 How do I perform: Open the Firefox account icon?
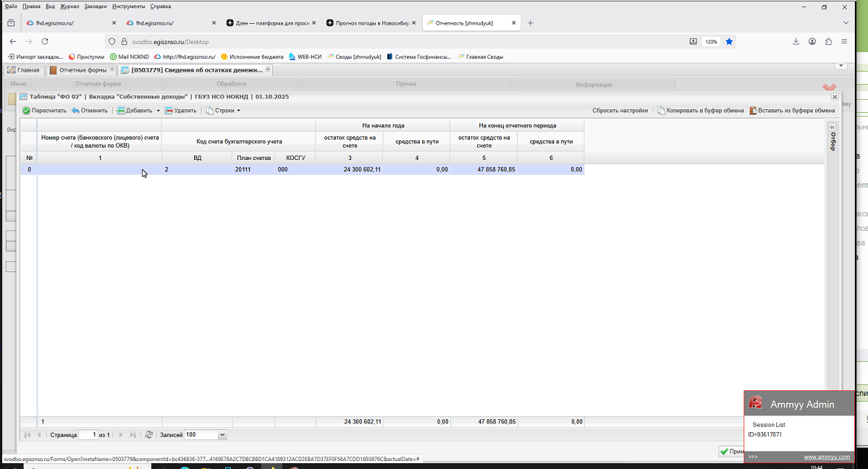click(x=812, y=41)
